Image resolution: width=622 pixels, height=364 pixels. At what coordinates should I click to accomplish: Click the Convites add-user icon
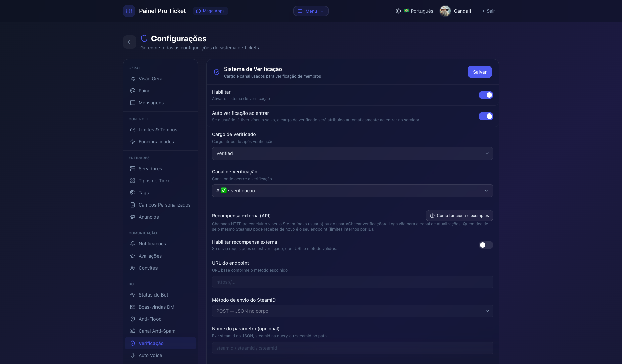(133, 268)
